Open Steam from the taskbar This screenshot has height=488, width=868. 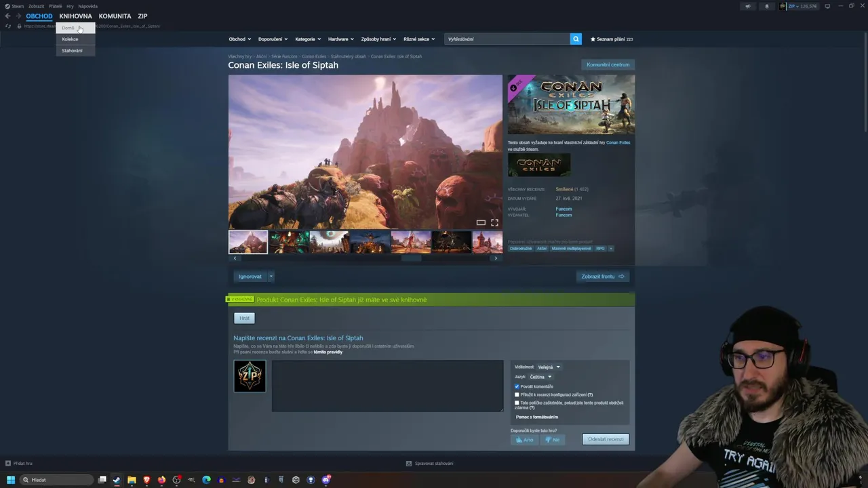click(117, 480)
